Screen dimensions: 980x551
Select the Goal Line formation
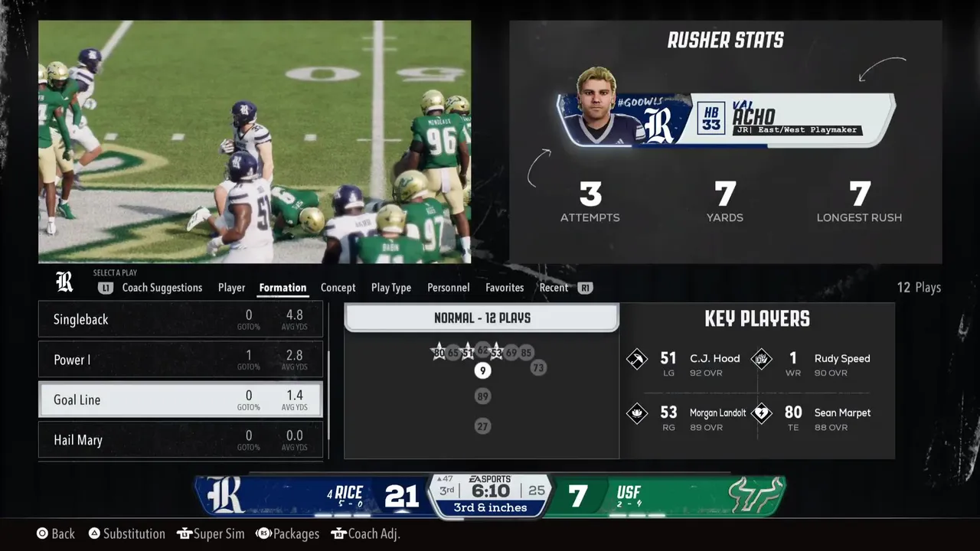(181, 399)
